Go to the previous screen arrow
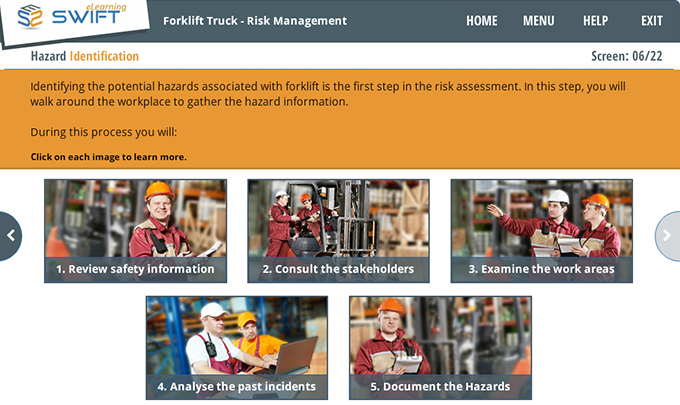This screenshot has height=405, width=680. click(10, 236)
